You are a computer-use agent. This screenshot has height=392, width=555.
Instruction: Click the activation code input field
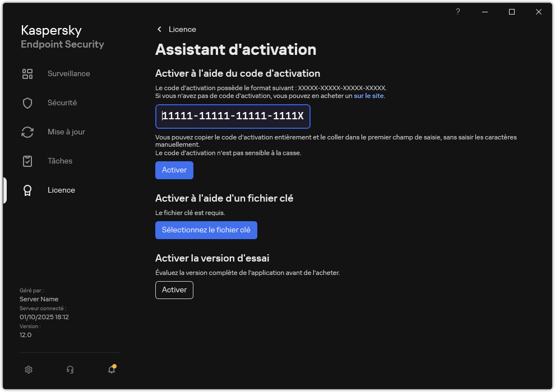click(232, 116)
